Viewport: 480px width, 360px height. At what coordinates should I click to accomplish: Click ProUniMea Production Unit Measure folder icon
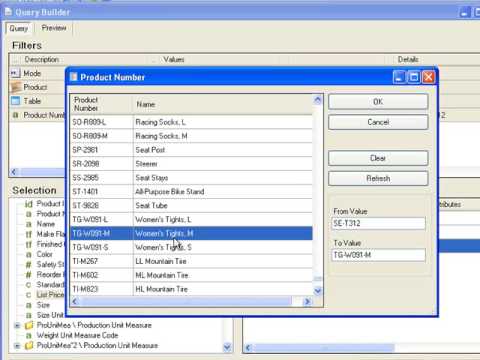click(x=29, y=325)
